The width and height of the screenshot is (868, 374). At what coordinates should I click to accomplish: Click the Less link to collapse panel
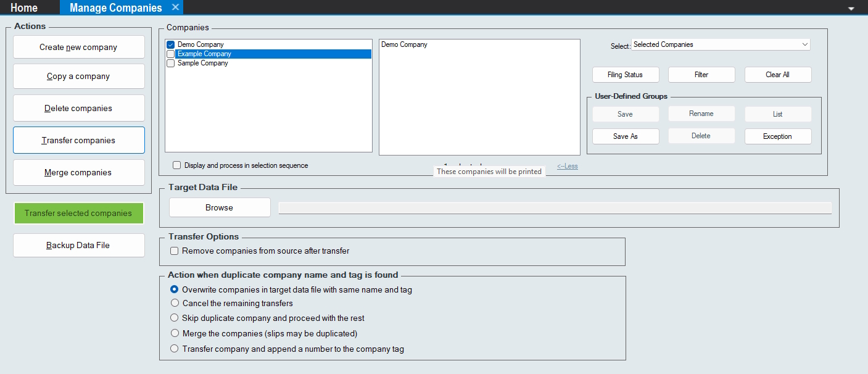pos(567,166)
